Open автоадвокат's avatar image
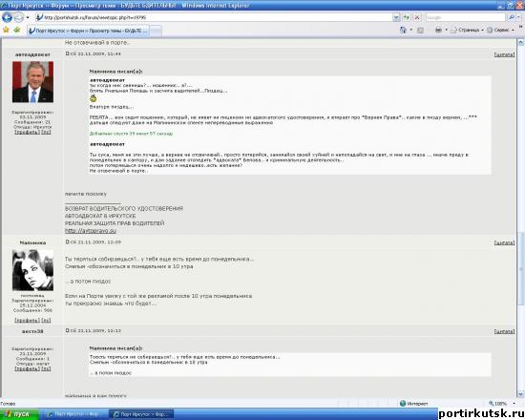Viewport: 525px width, 420px height. [x=32, y=82]
